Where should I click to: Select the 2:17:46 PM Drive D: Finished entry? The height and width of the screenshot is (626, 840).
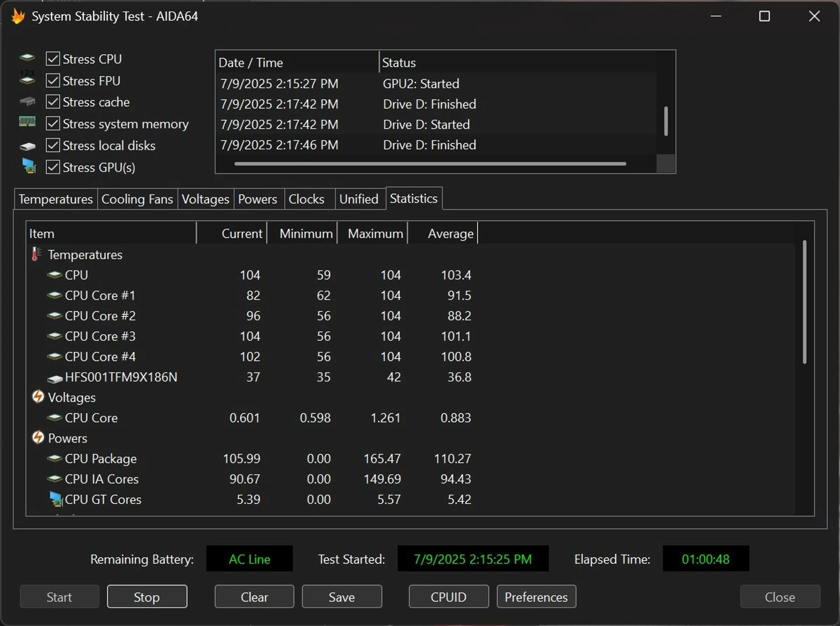coord(437,145)
